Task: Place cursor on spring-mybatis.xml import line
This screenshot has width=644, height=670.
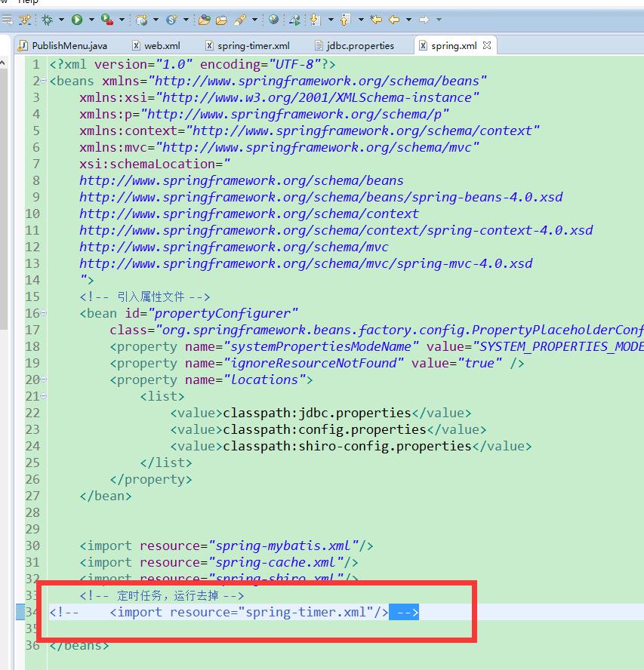Action: coord(226,546)
